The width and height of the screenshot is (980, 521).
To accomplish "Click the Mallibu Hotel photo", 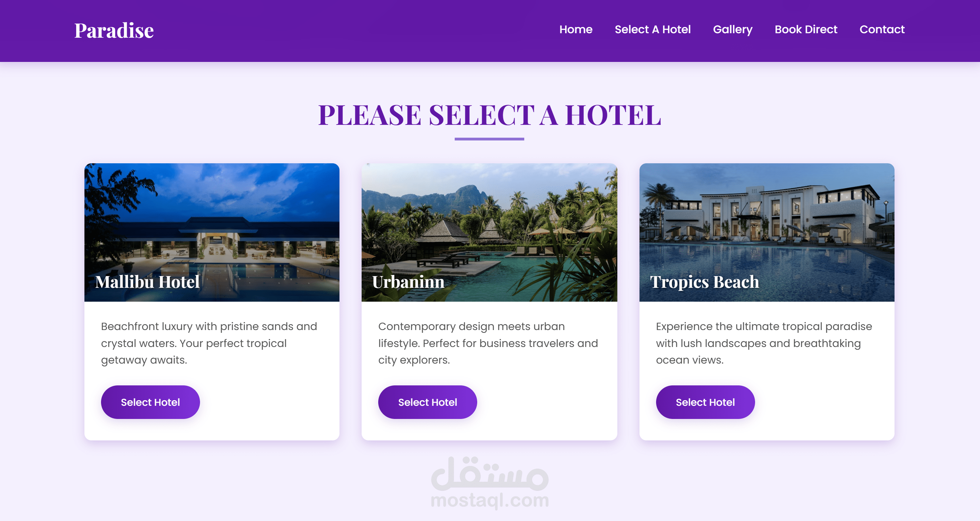I will tap(212, 232).
